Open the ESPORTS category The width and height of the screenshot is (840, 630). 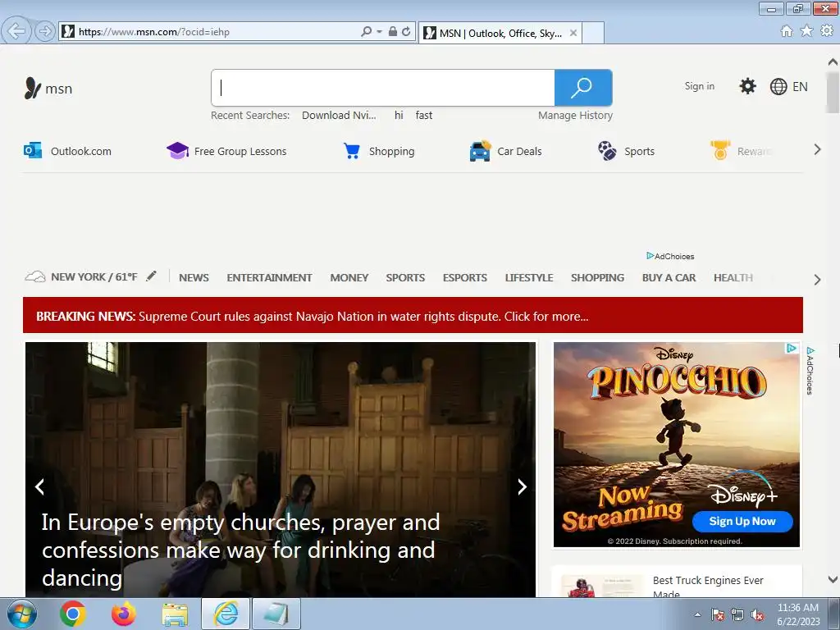point(465,277)
